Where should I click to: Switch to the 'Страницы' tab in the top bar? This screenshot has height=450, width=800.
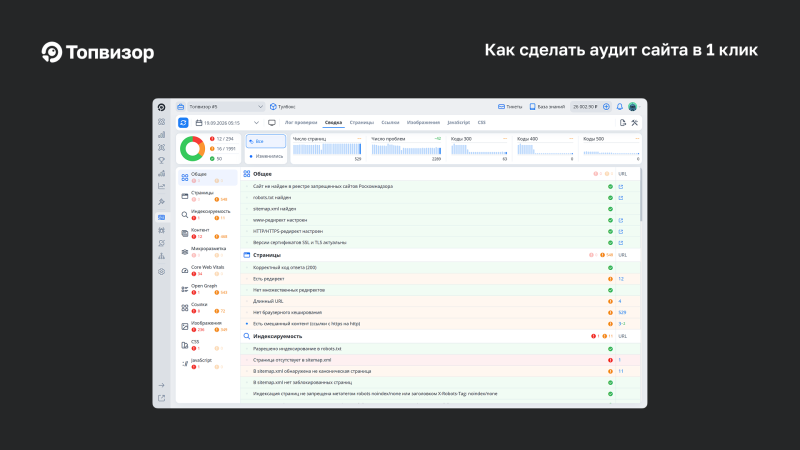362,122
